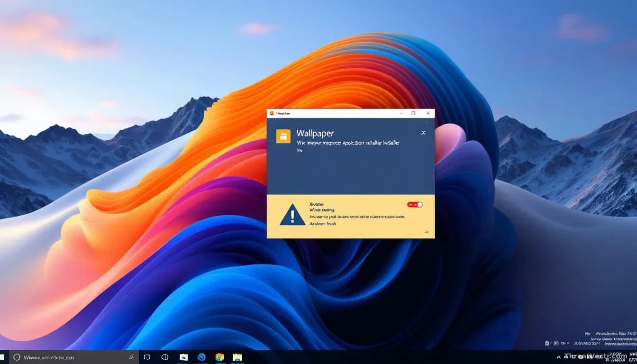Click the small arrow at the warning panel's corner

pos(427,232)
